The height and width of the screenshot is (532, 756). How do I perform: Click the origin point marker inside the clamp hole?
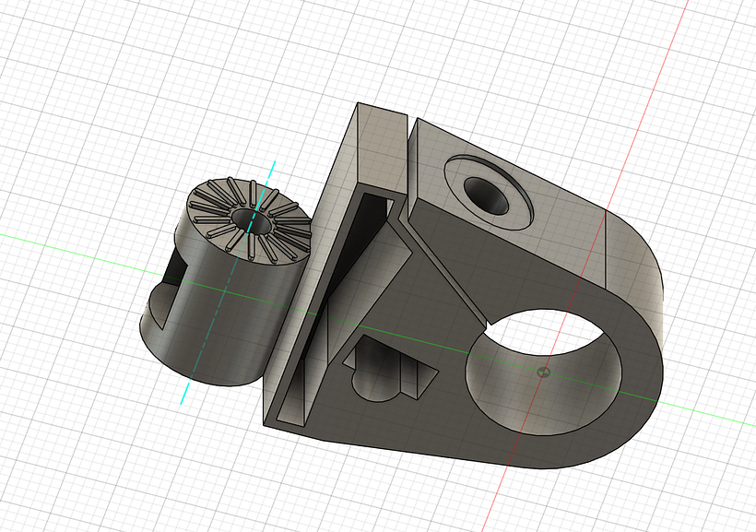(544, 372)
